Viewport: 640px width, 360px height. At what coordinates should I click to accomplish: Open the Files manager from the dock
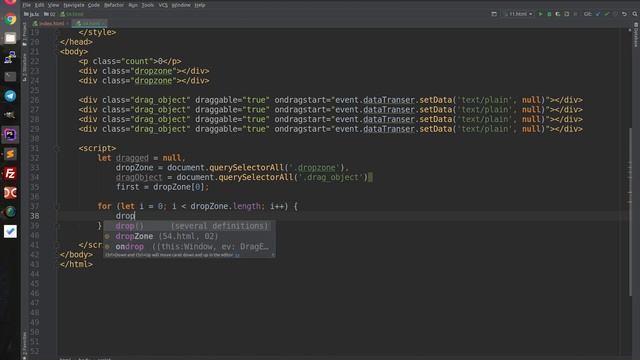[10, 38]
